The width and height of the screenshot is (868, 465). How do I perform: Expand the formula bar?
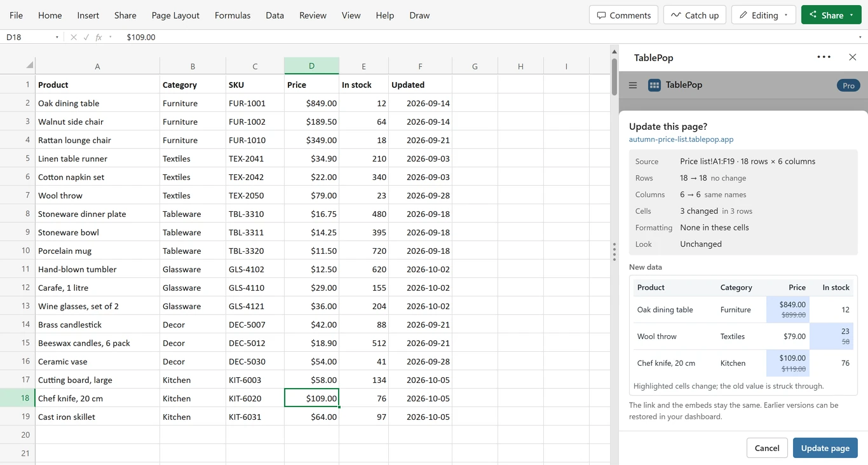coord(860,38)
